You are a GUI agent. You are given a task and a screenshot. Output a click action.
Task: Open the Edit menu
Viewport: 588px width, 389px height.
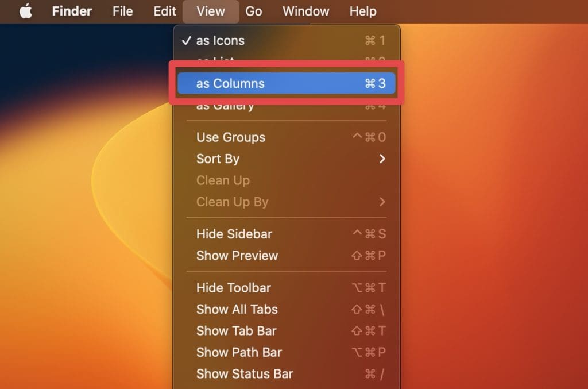[165, 11]
